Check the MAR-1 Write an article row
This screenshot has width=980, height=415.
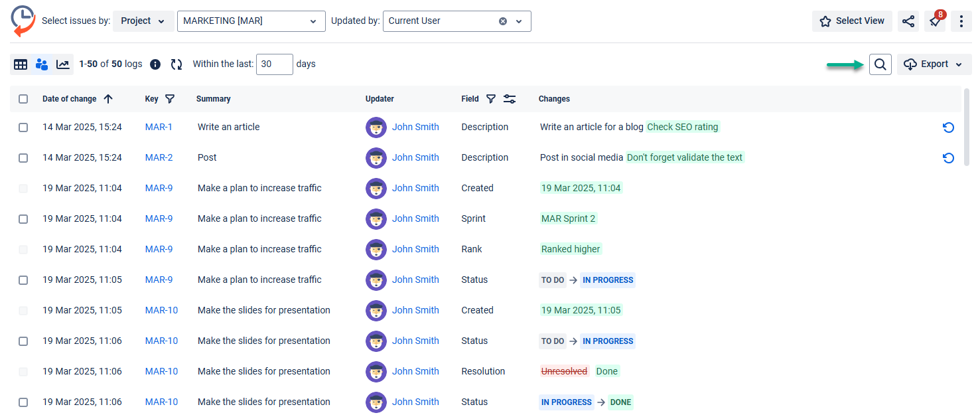click(23, 127)
